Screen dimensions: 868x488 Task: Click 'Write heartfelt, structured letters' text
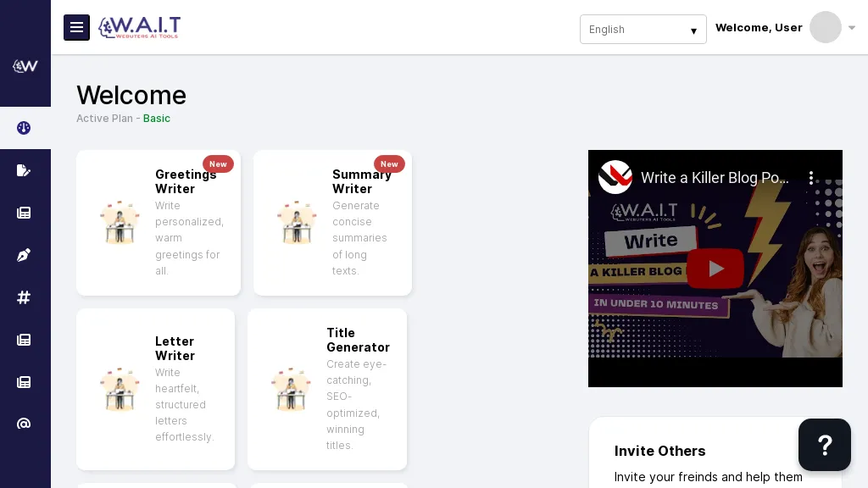[x=184, y=404]
